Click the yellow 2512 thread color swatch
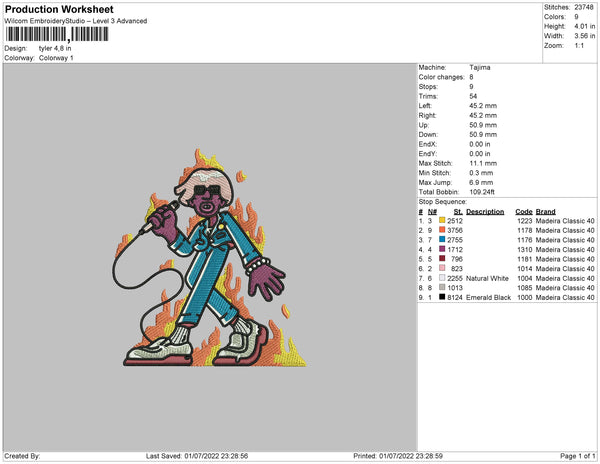 442,220
